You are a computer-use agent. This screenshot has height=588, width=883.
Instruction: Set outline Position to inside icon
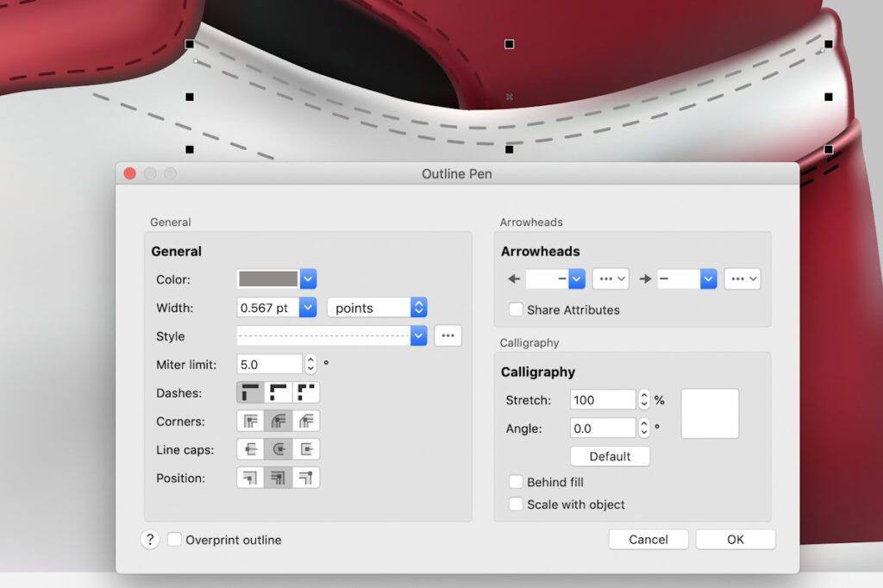click(x=306, y=478)
